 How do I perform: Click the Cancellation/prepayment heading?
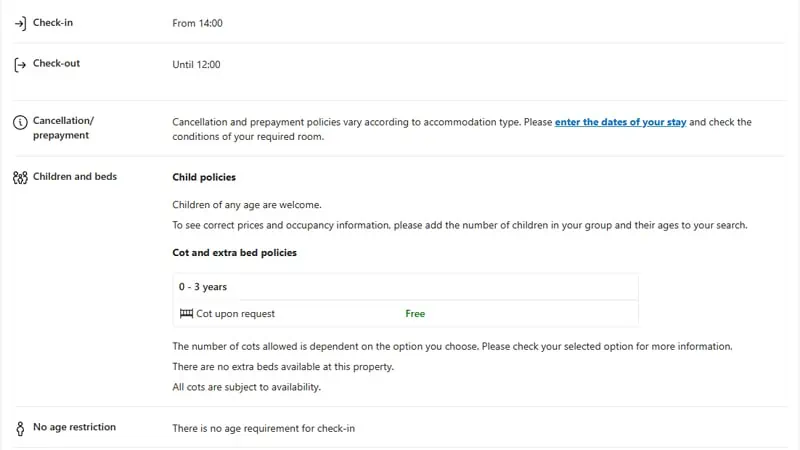tap(64, 128)
